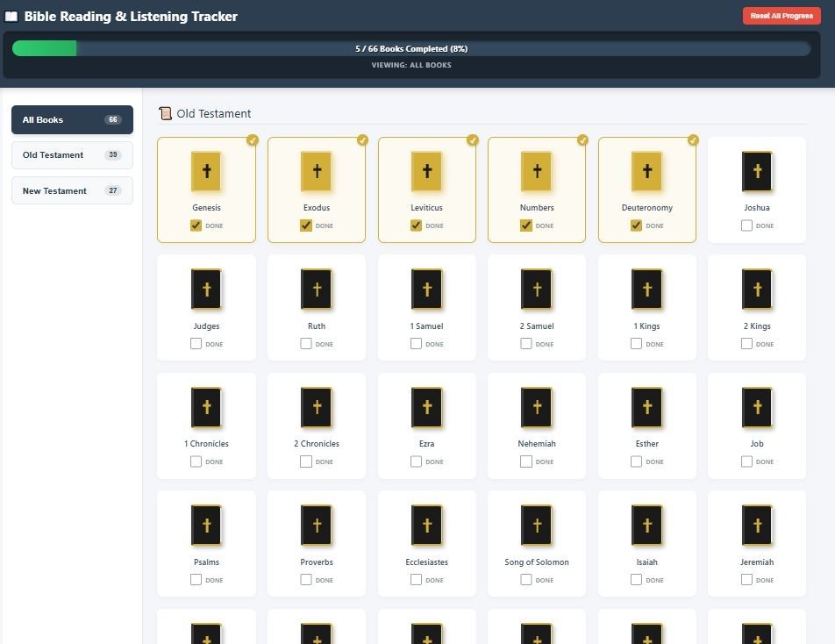Tick the 1 Kings DONE checkbox
Viewport: 835px width, 644px height.
pyautogui.click(x=636, y=344)
